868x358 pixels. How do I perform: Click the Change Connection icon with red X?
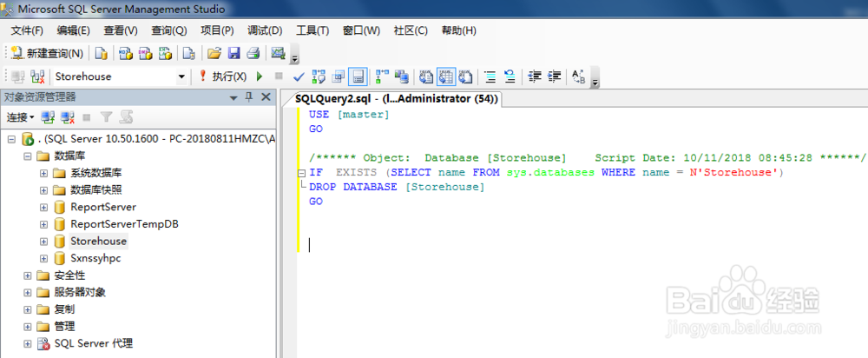coord(37,76)
